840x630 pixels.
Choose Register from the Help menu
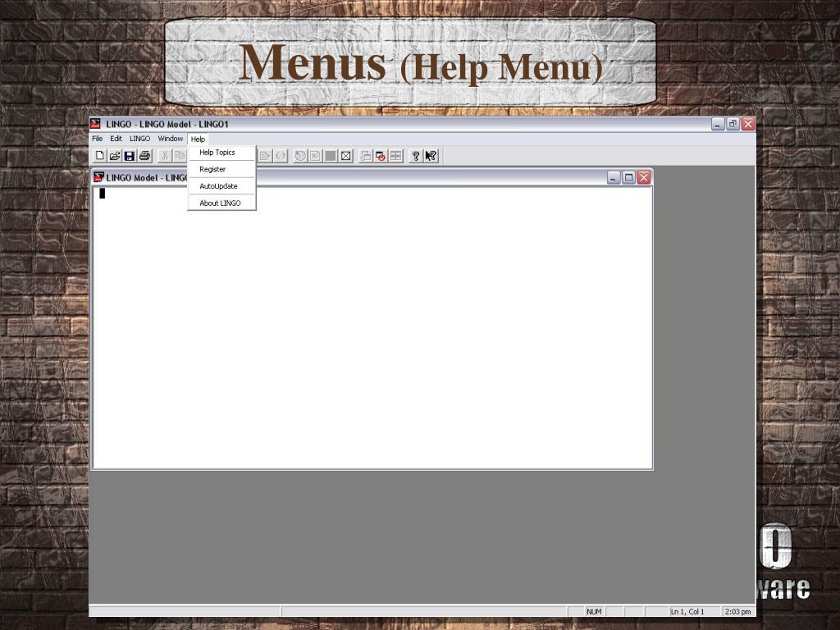[221, 169]
